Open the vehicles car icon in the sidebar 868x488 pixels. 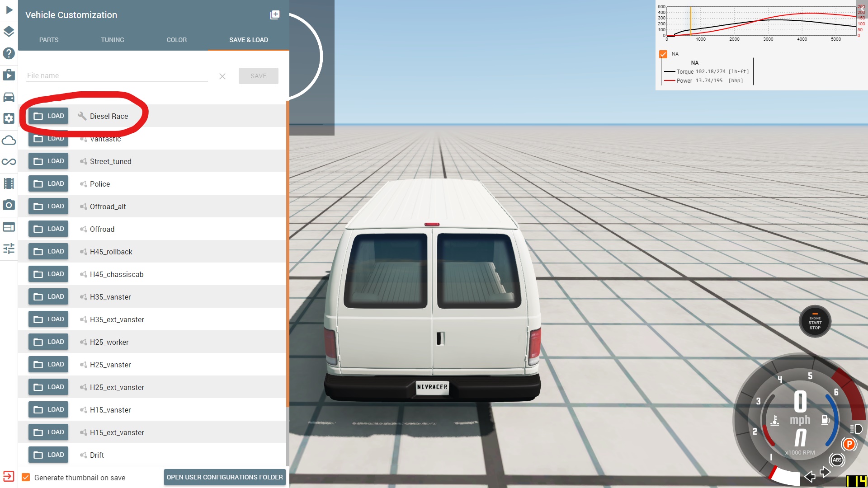click(9, 97)
